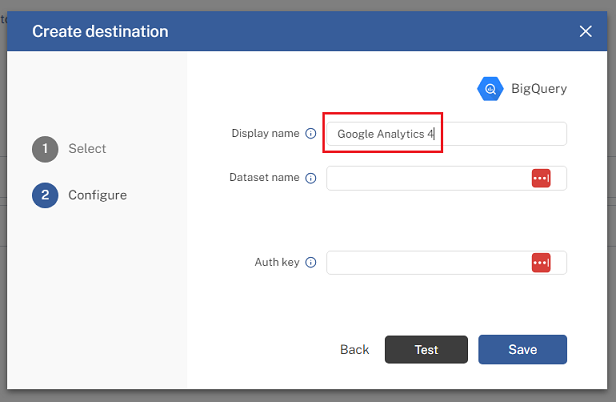Focus the Dataset name input field
Image resolution: width=616 pixels, height=402 pixels.
(446, 178)
